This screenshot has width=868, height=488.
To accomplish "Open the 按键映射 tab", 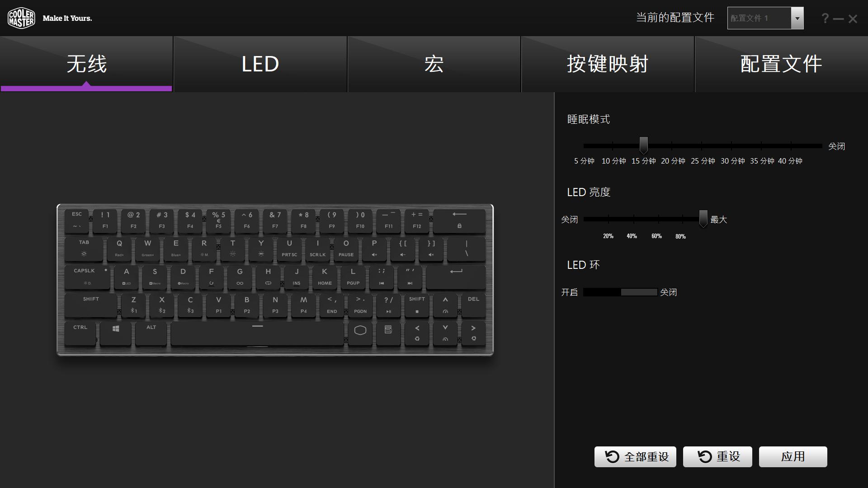I will pos(608,64).
